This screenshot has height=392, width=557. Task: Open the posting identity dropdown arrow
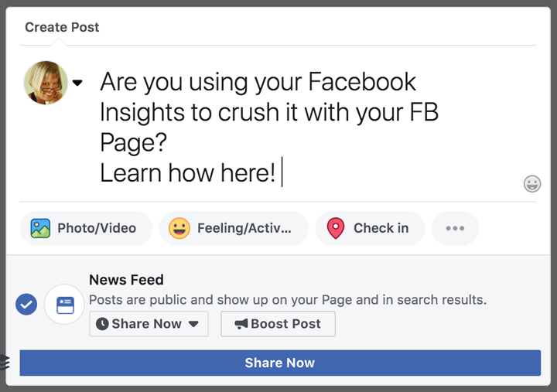click(77, 83)
